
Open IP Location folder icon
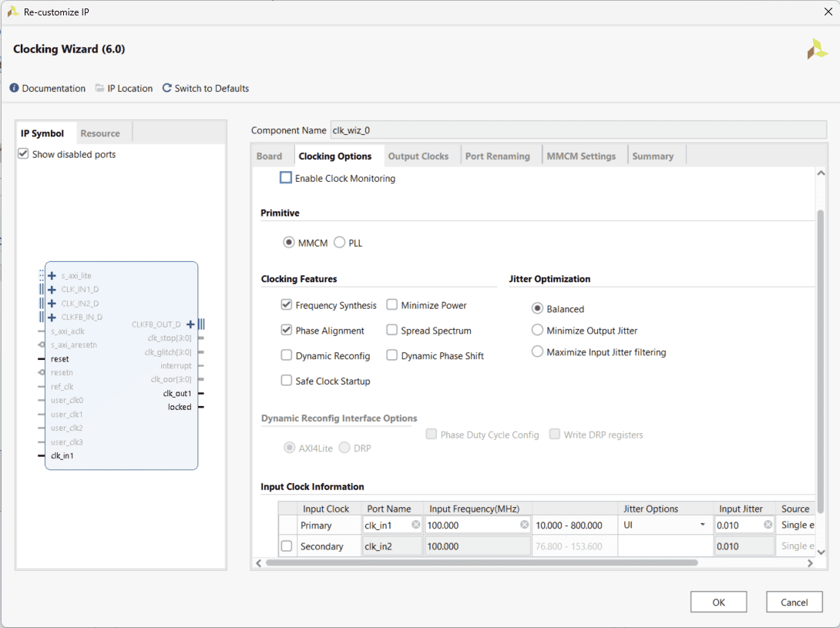tap(99, 89)
